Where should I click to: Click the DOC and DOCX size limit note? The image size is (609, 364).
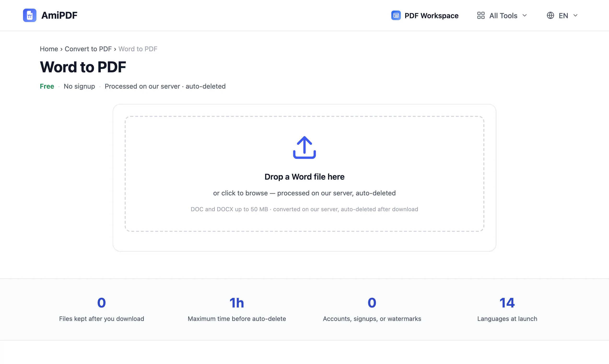click(x=304, y=209)
